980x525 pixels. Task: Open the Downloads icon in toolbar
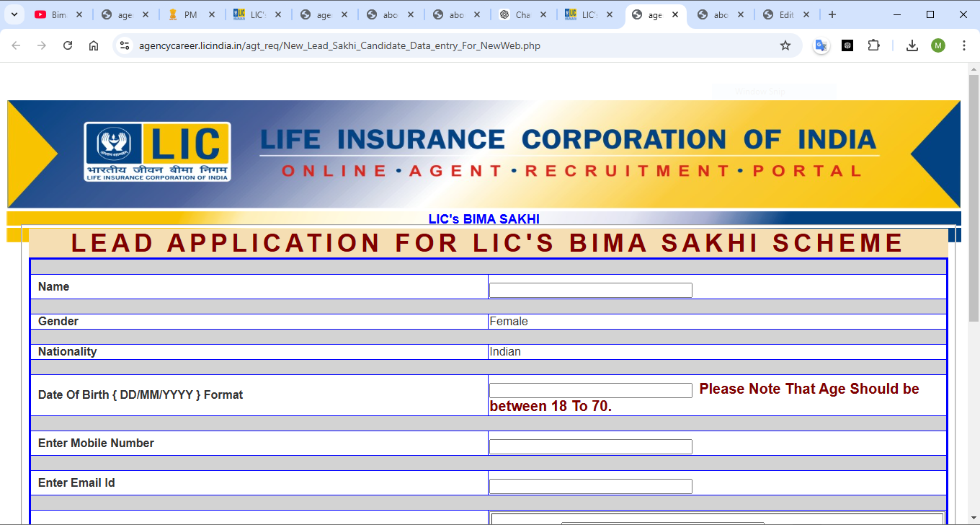[x=912, y=45]
